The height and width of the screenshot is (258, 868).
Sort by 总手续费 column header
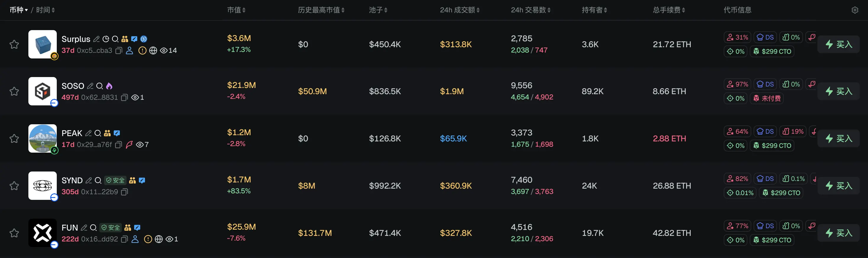pos(669,10)
